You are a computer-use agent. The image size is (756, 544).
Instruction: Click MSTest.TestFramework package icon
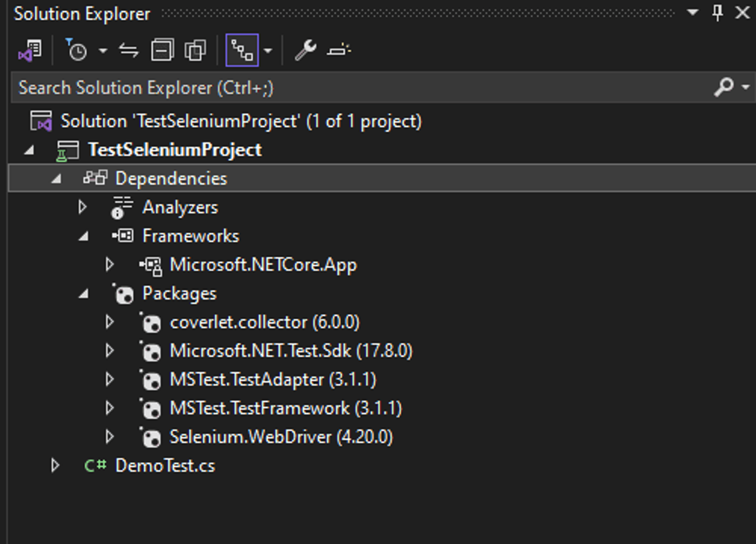coord(151,409)
